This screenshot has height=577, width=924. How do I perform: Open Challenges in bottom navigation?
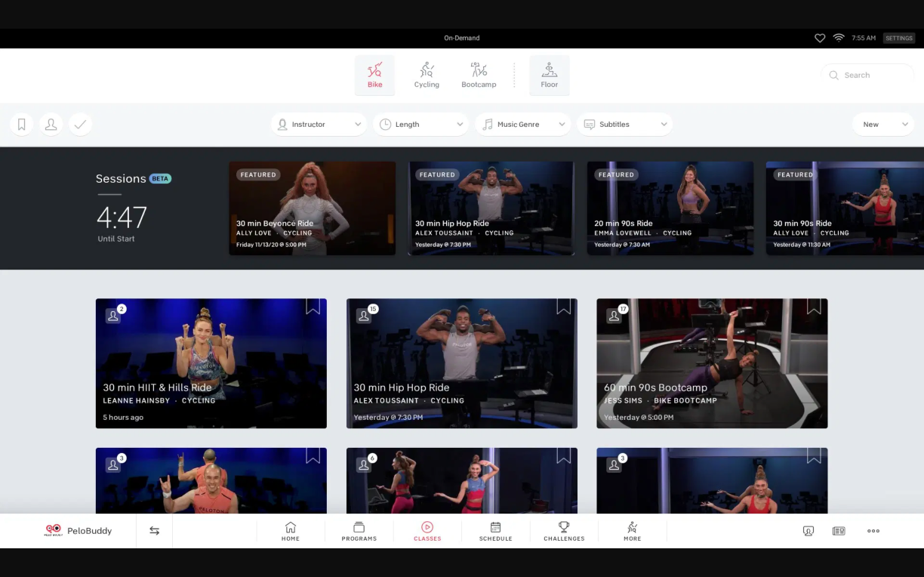point(564,531)
